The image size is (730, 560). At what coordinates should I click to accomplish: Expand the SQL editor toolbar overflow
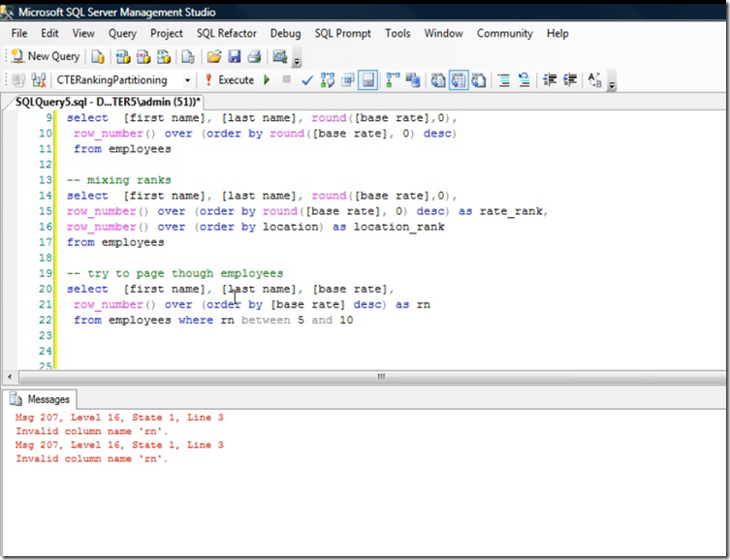tap(612, 81)
